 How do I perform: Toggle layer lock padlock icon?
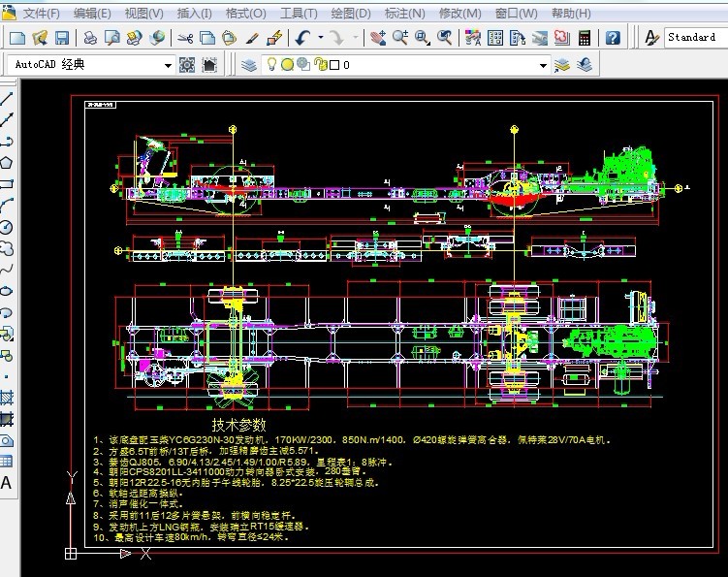coord(319,65)
